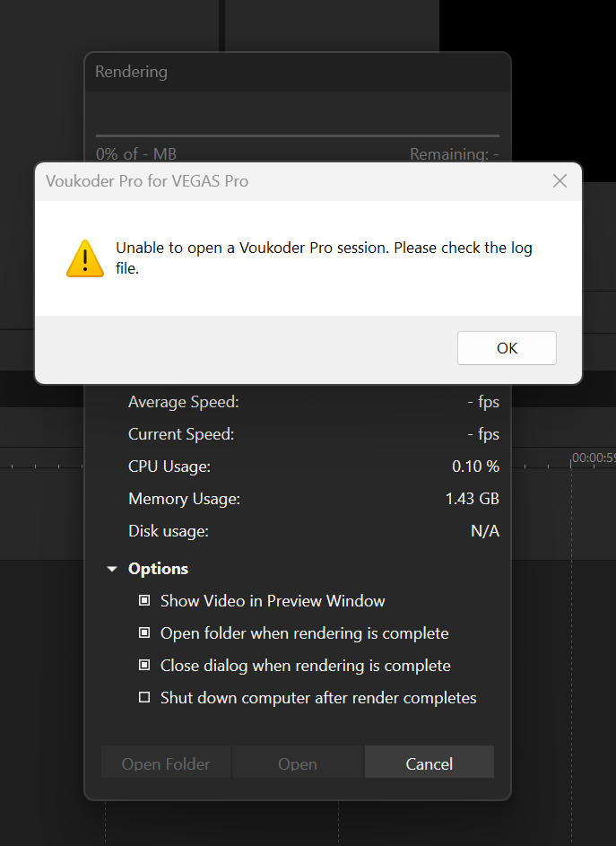Click the Voukoder Pro dialog title text
Screen dimensions: 616x846
coord(147,181)
